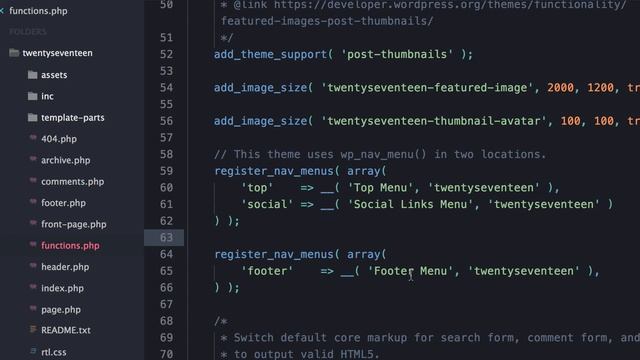The height and width of the screenshot is (360, 640).
Task: Click the 'social' key on line 61
Action: coord(267,204)
